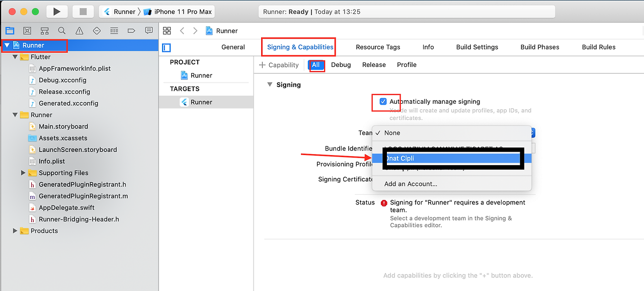Collapse the Runner folder group
The height and width of the screenshot is (291, 644).
click(x=15, y=115)
